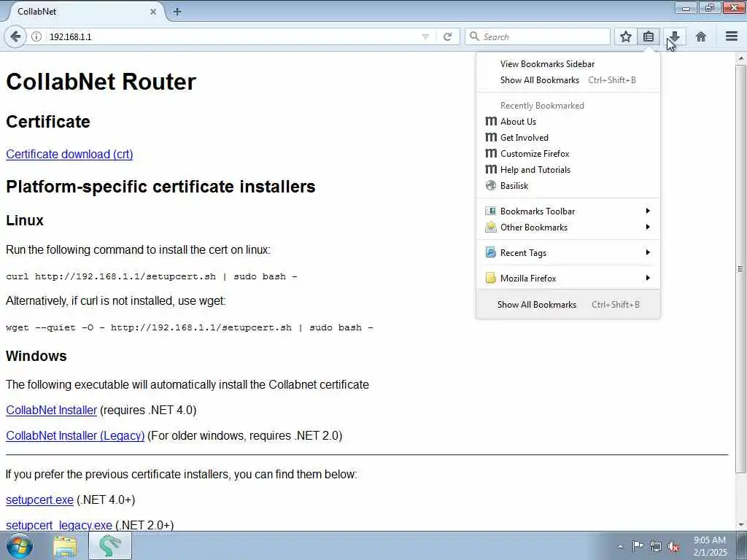Go to the home page icon
747x560 pixels.
(701, 36)
